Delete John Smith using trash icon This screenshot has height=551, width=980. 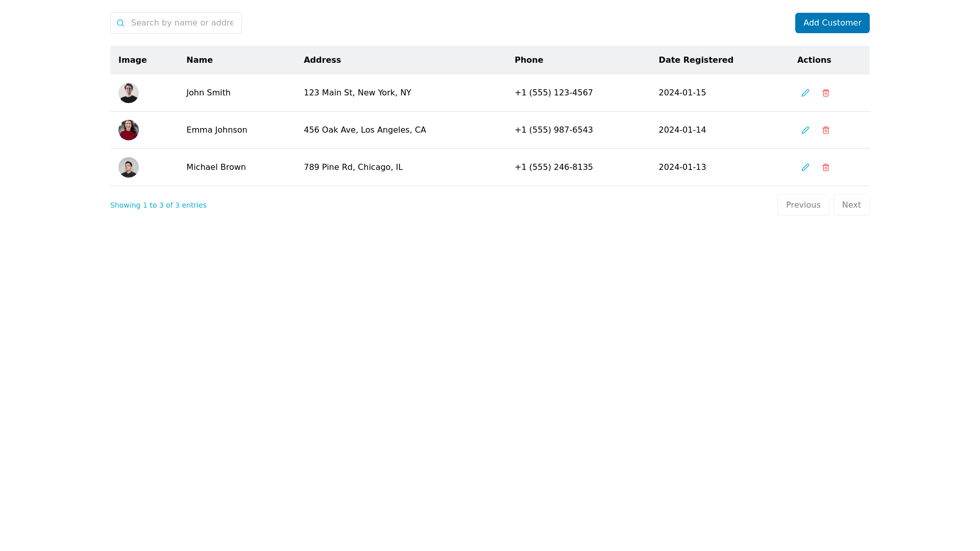[825, 93]
